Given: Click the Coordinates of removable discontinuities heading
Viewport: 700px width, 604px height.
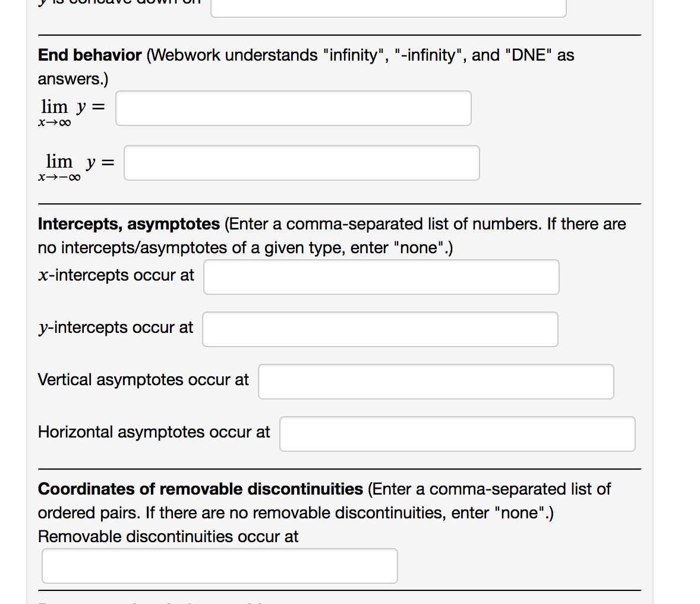Looking at the screenshot, I should [201, 489].
